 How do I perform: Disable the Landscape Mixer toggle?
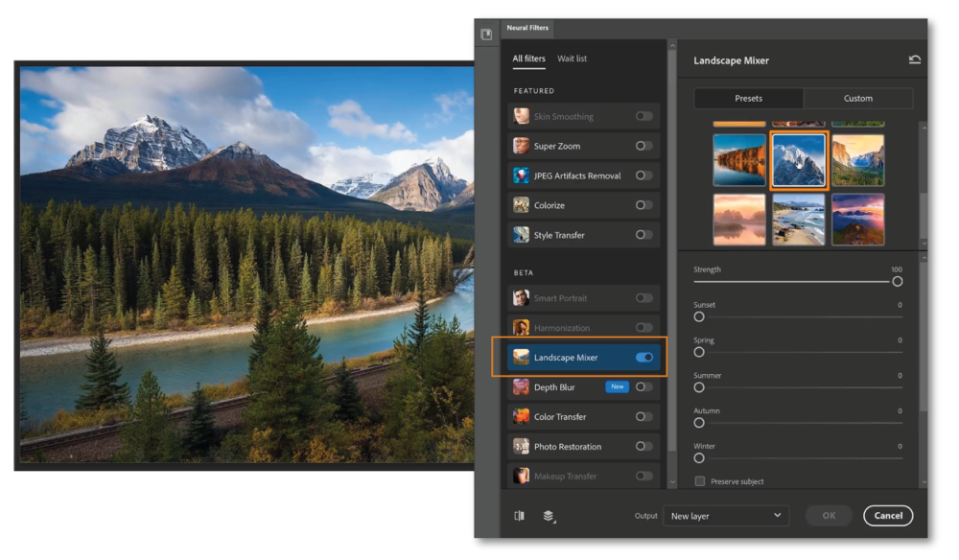pyautogui.click(x=644, y=357)
